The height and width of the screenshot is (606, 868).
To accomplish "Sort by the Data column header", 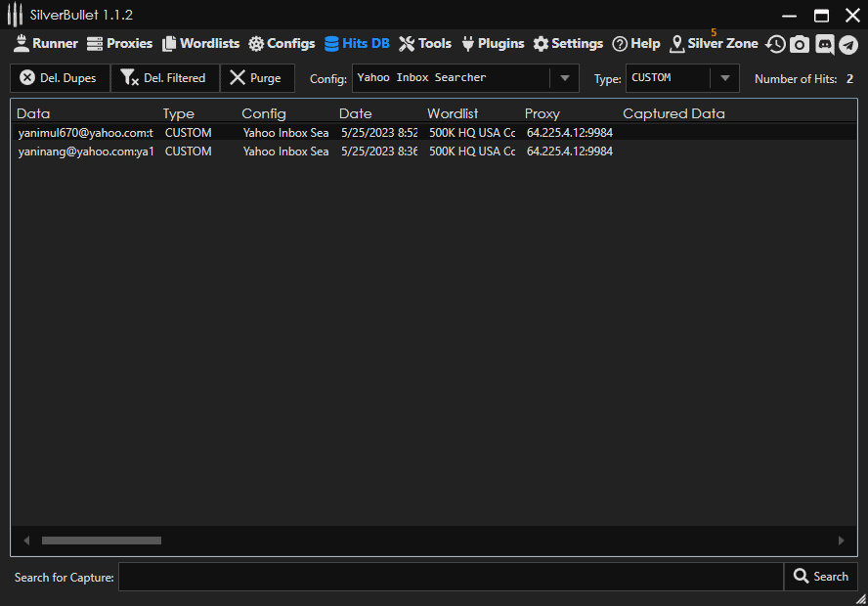I will [x=33, y=113].
